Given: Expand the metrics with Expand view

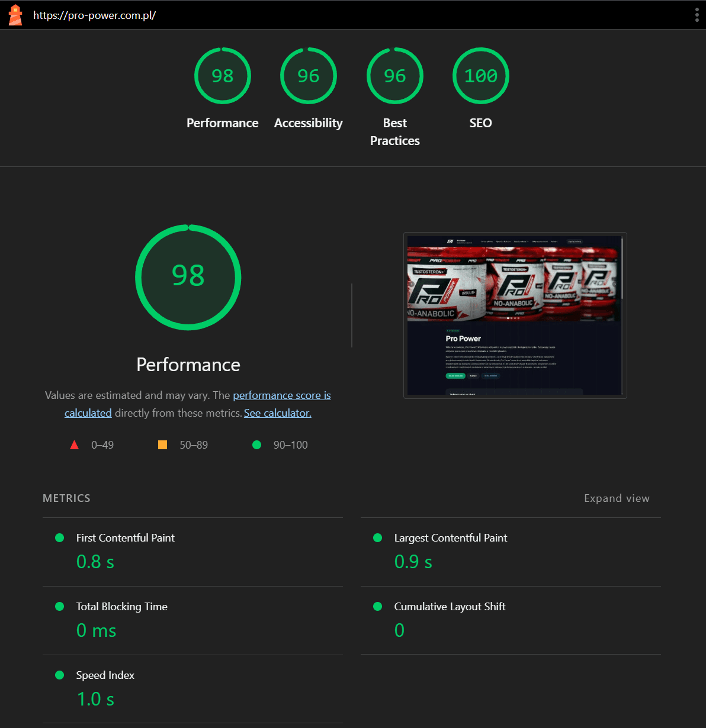Looking at the screenshot, I should [x=617, y=498].
